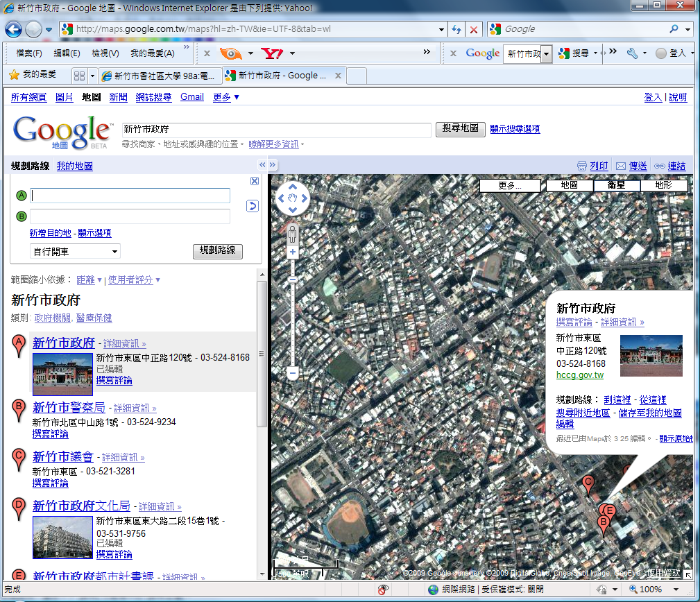Click marker B on the map

coord(604,524)
